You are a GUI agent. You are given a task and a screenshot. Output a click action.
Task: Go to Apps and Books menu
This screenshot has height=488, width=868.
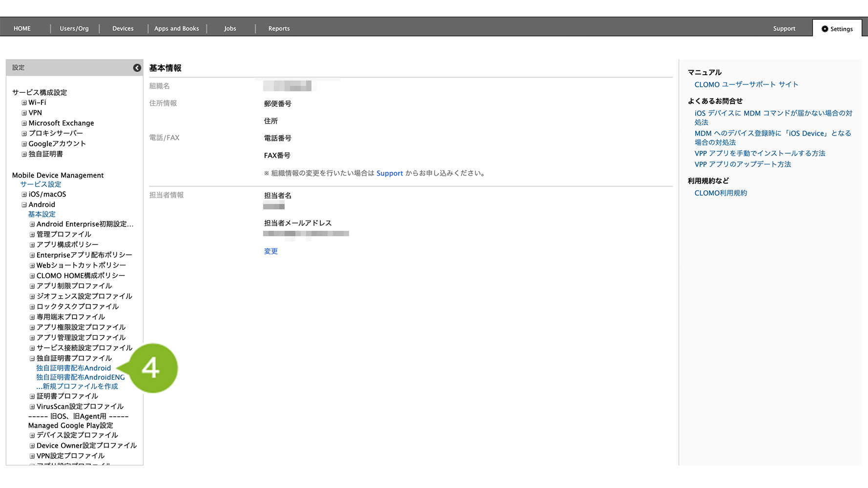pos(176,29)
